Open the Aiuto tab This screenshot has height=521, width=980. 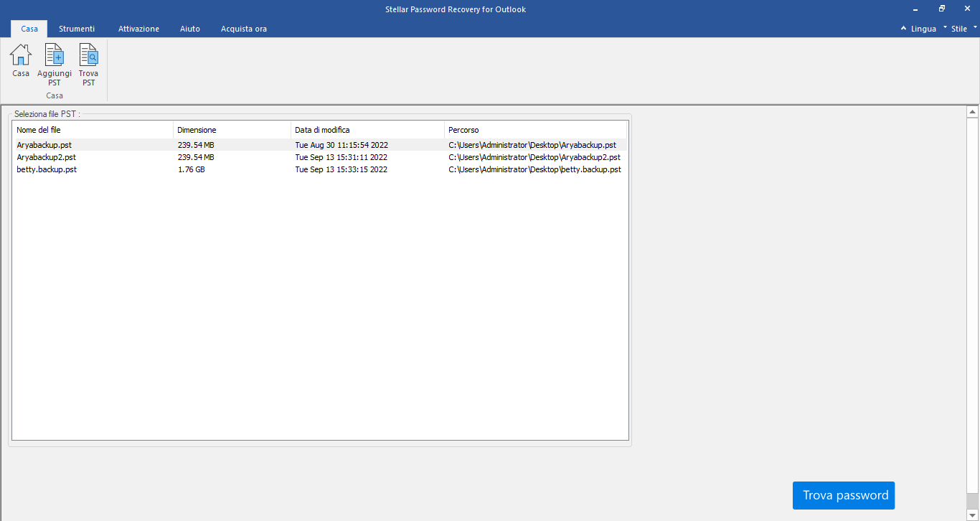click(190, 29)
